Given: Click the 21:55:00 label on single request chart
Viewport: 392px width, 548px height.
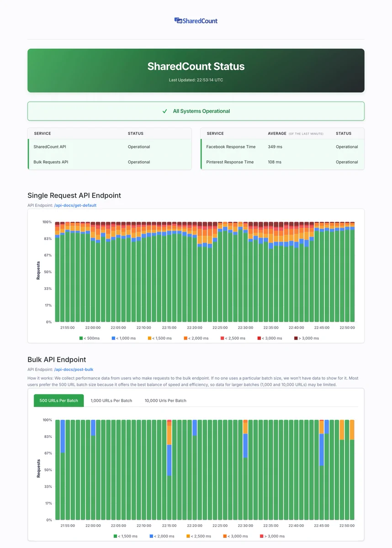Looking at the screenshot, I should pyautogui.click(x=67, y=327).
